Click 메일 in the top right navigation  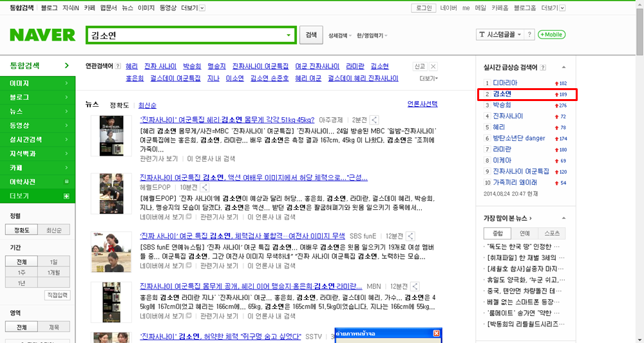[x=480, y=8]
